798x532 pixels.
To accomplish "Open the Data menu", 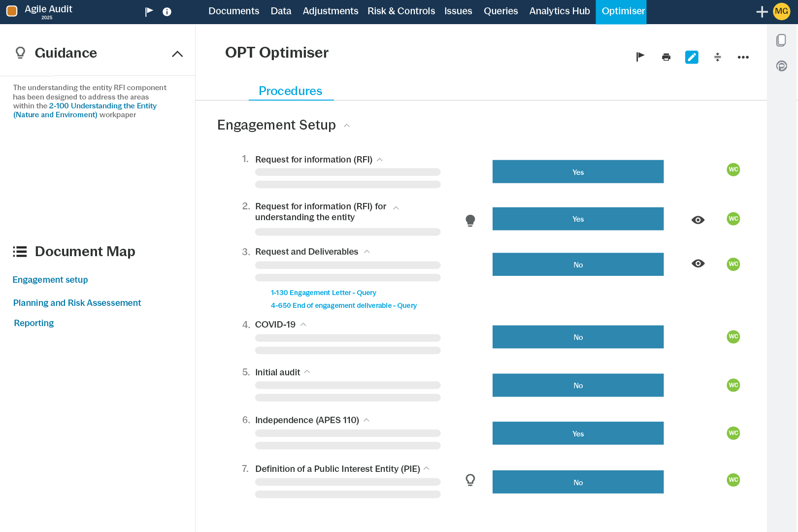I will point(281,11).
